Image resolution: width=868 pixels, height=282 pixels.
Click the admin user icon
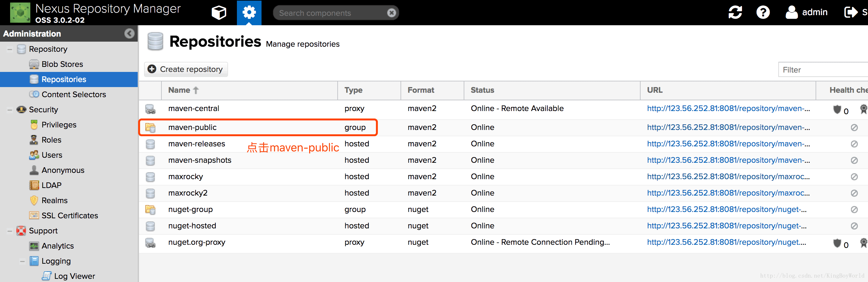point(792,12)
